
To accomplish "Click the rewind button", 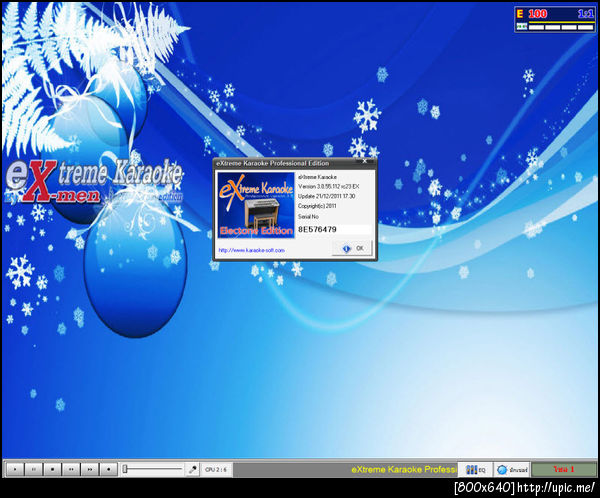I will tap(71, 469).
